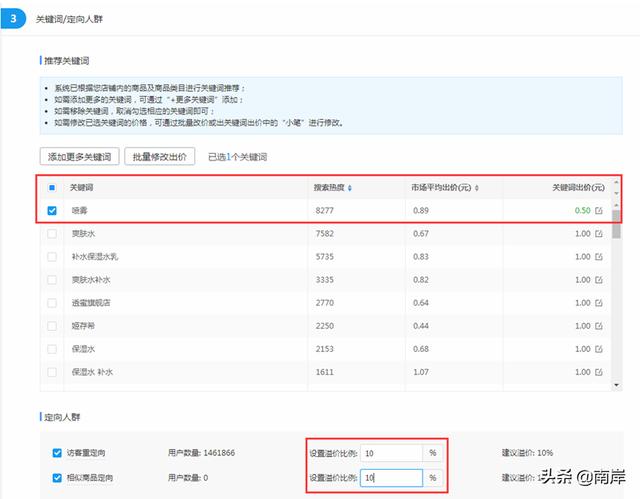Edit the bid price for 透蜜旗舰店

[x=598, y=303]
